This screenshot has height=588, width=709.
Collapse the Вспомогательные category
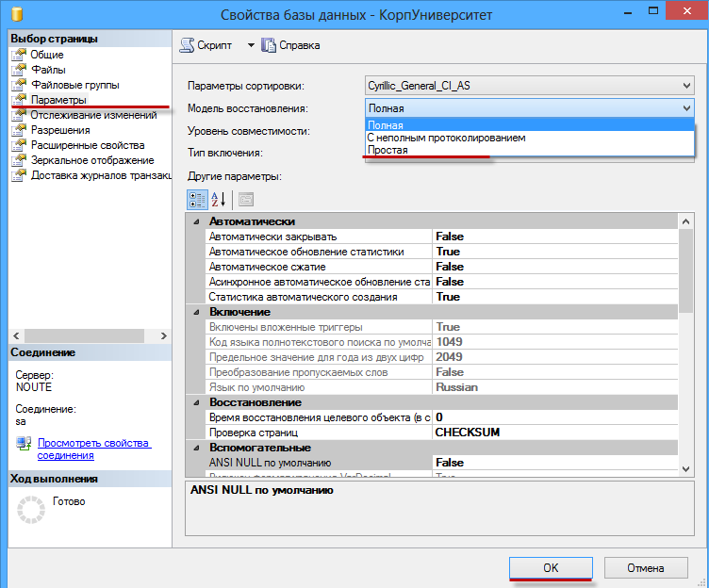point(196,448)
